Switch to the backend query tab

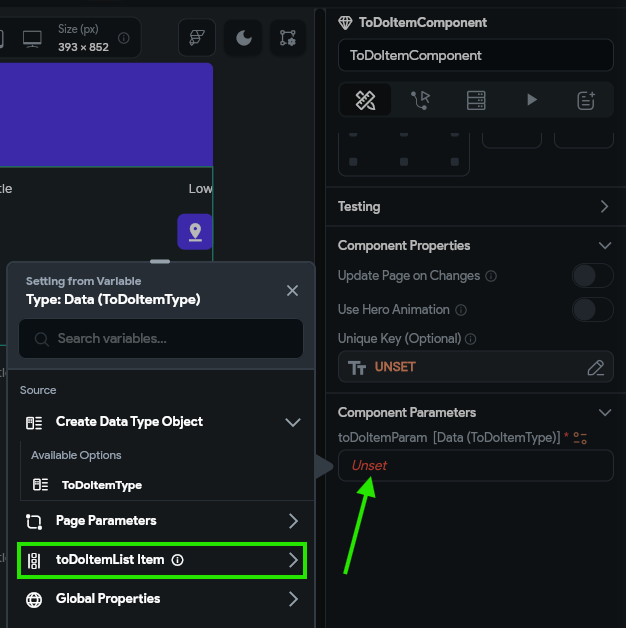point(476,100)
